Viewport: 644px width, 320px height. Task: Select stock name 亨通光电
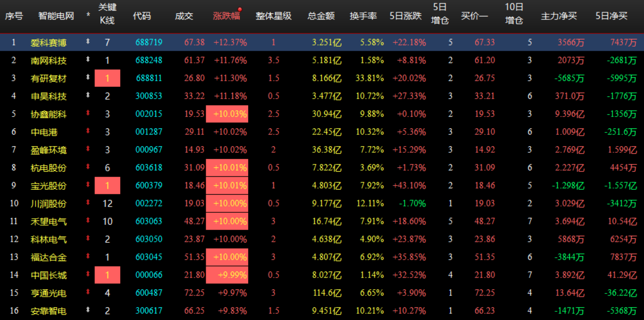pyautogui.click(x=49, y=293)
